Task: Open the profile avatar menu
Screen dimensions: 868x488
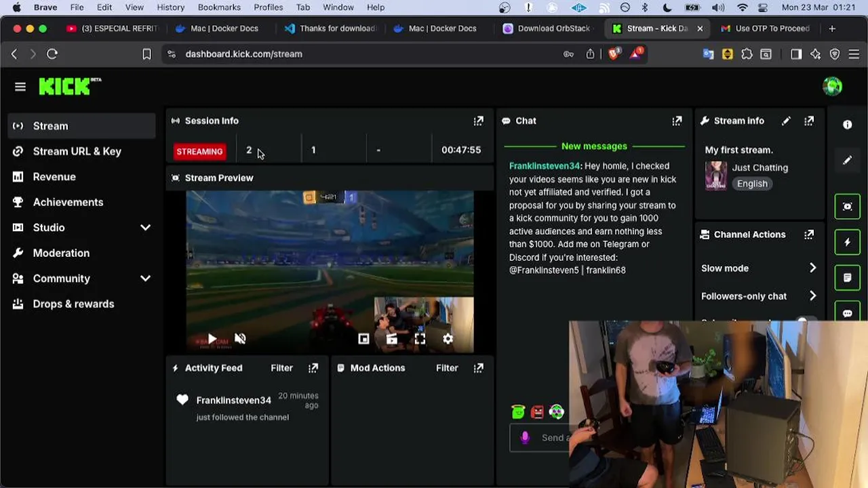Action: click(832, 86)
